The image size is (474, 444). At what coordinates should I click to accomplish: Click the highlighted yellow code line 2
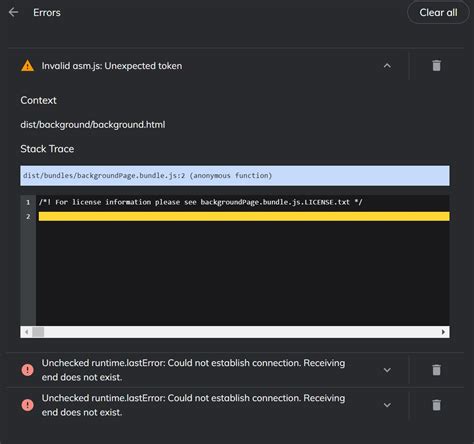[244, 216]
